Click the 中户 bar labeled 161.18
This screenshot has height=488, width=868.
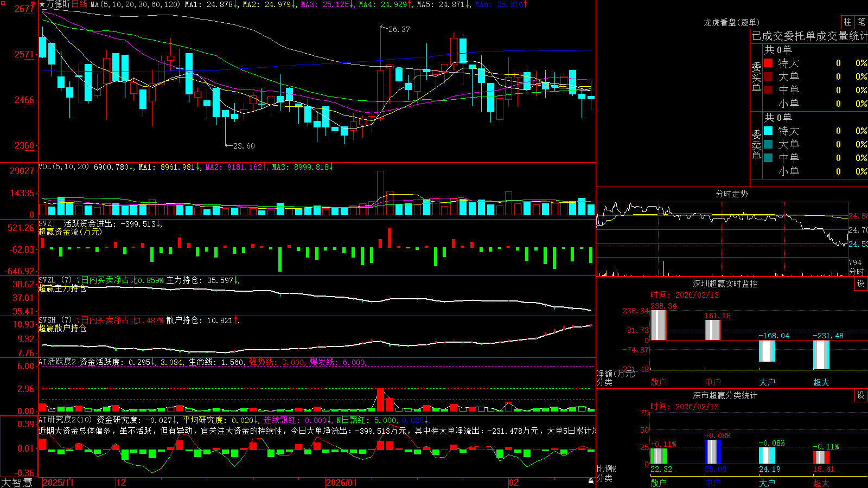click(713, 330)
